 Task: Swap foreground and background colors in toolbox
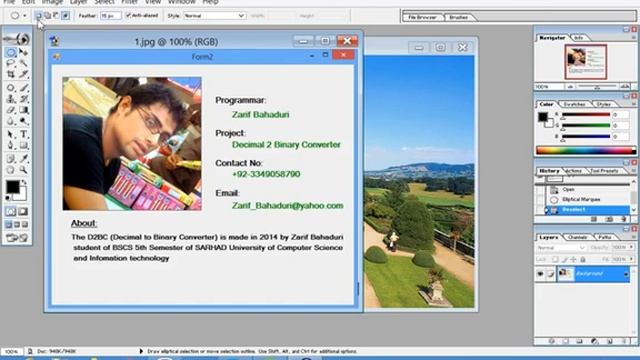pyautogui.click(x=24, y=182)
